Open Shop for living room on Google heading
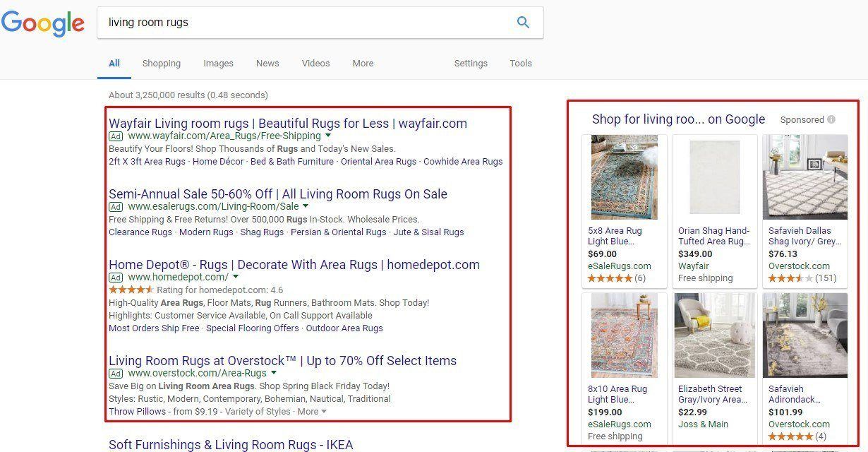The height and width of the screenshot is (452, 868). coord(678,119)
